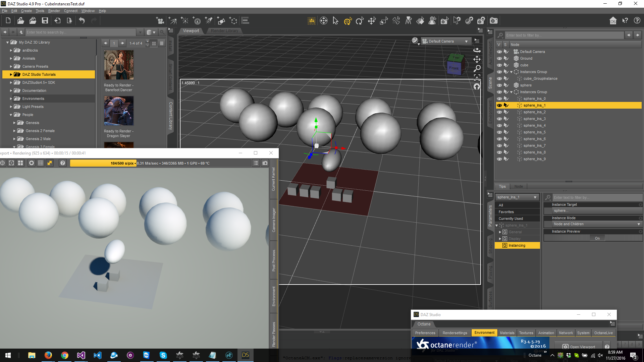Open the Render menu
Viewport: 644px width, 362px height.
pyautogui.click(x=54, y=11)
